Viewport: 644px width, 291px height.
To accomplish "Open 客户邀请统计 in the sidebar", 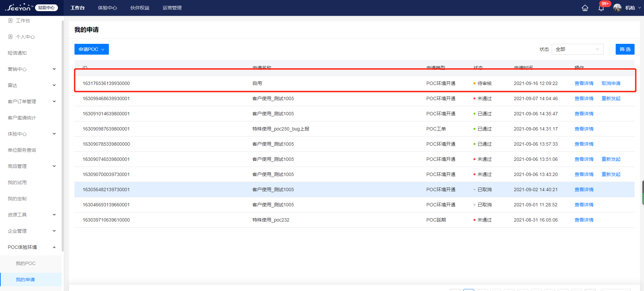I will 22,118.
